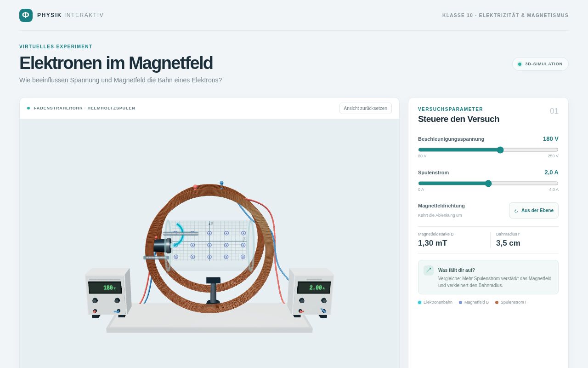The image size is (588, 368).
Task: Click the 'Was fällt dir auf?' hint title
Action: coord(457,270)
